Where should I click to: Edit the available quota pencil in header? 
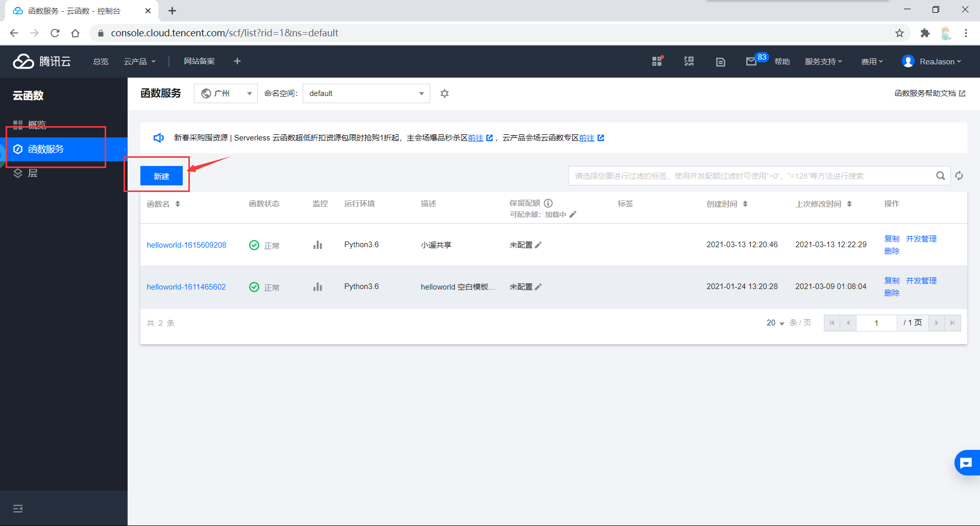[x=573, y=214]
